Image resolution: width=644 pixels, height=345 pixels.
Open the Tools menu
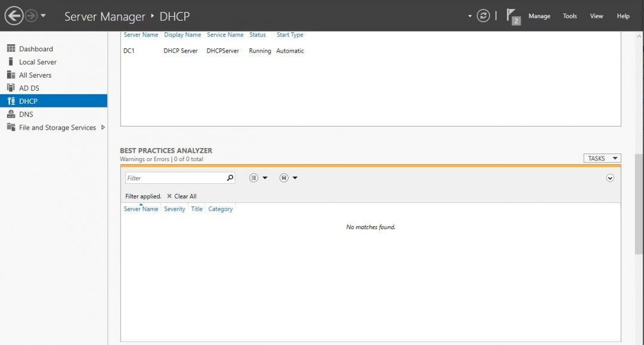(x=569, y=16)
